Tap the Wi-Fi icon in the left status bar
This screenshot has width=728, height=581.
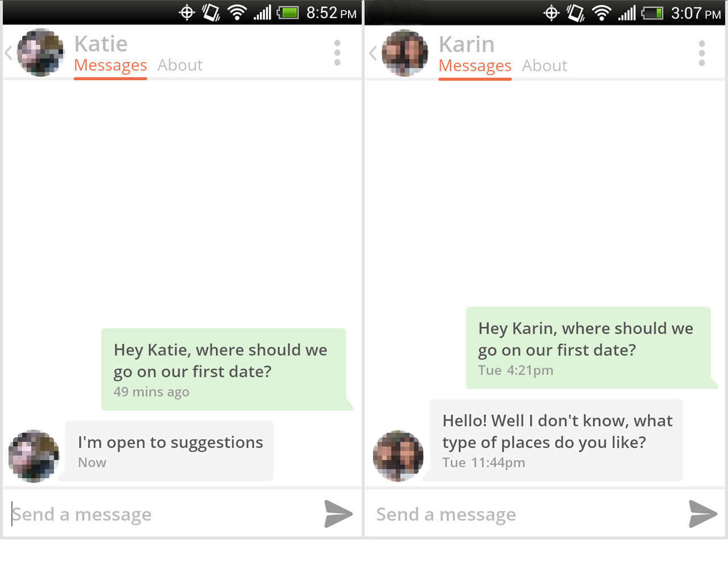[237, 13]
